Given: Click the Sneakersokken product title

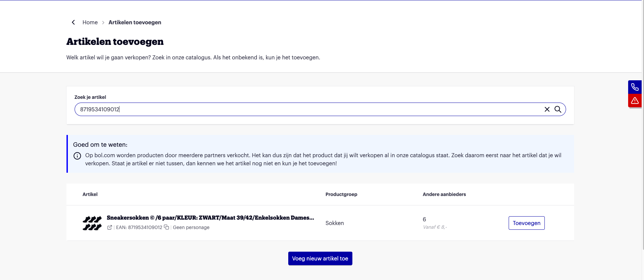Looking at the screenshot, I should click(210, 218).
